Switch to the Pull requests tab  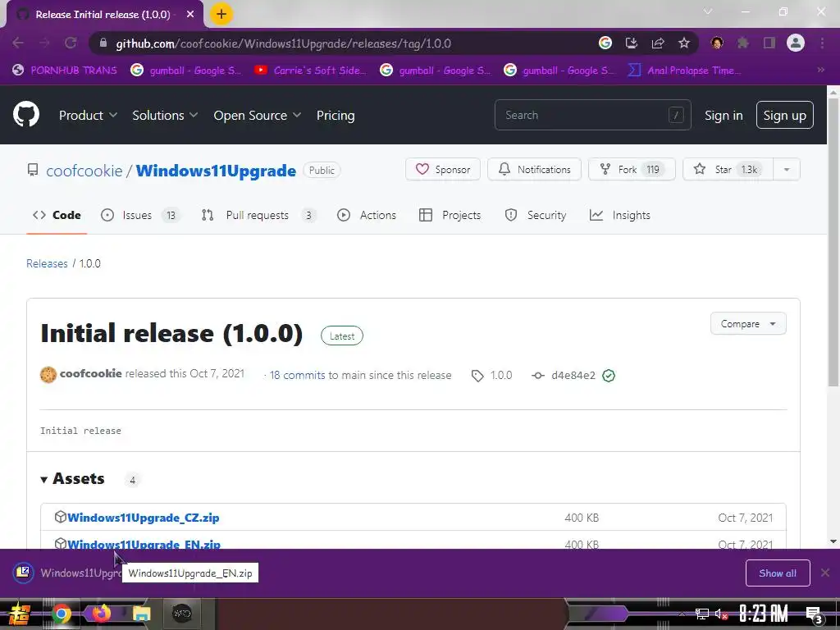(x=258, y=215)
